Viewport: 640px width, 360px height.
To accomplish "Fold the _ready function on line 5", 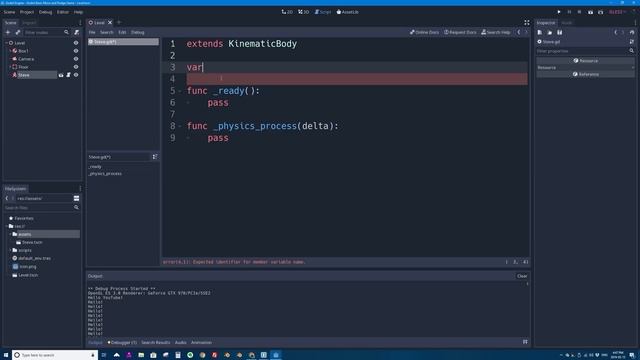I will point(180,91).
